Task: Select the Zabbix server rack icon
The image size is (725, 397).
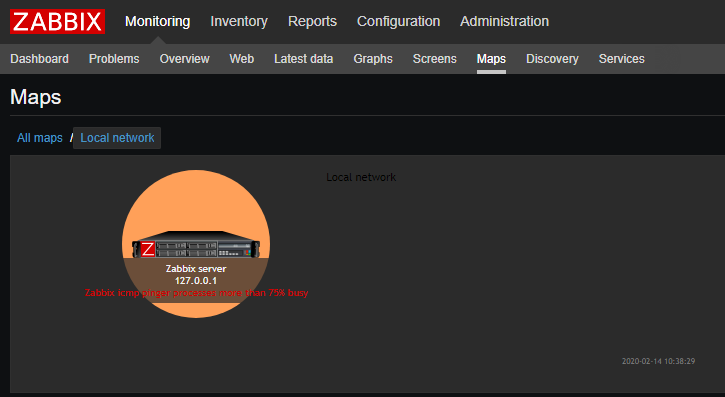Action: pyautogui.click(x=196, y=244)
